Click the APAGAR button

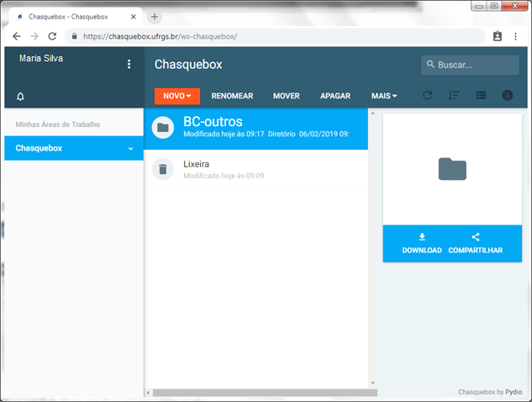coord(335,96)
